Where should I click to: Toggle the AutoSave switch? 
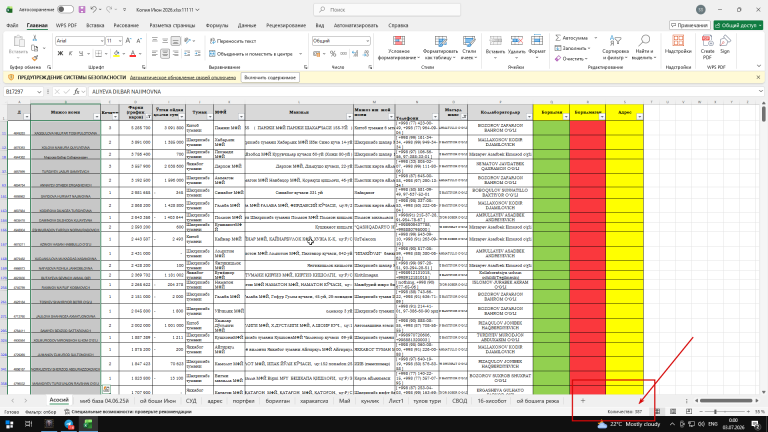pyautogui.click(x=65, y=9)
